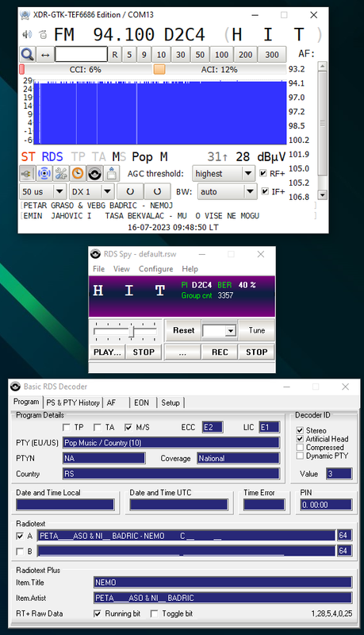Click the RDS Spy link icon in XDR-GTK
364x635 pixels.
pyautogui.click(x=94, y=174)
